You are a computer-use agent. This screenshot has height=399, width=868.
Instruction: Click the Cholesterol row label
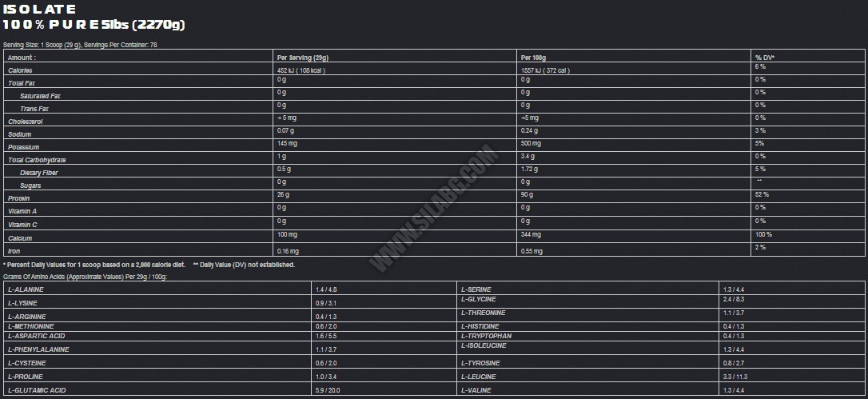(26, 122)
